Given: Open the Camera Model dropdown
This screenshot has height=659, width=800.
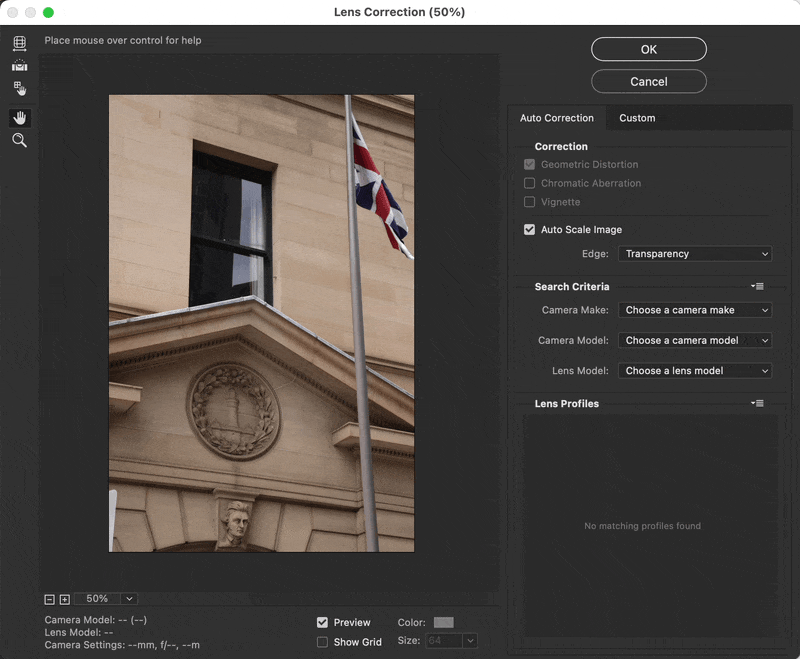Looking at the screenshot, I should 695,340.
